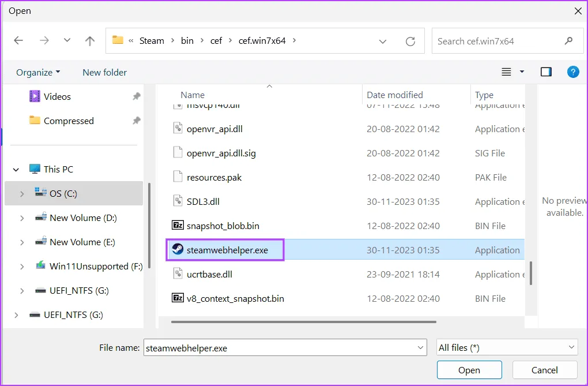Viewport: 588px width, 386px height.
Task: Collapse the This PC tree node
Action: click(x=16, y=170)
